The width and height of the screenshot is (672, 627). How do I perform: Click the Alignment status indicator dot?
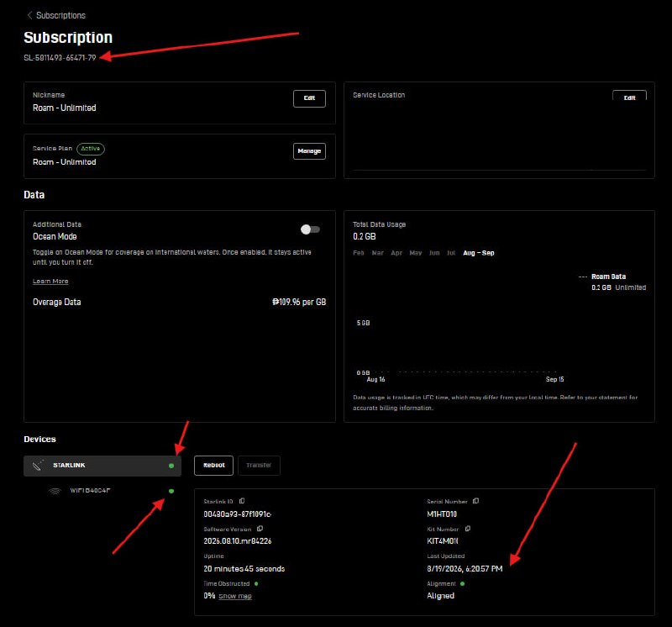(463, 583)
